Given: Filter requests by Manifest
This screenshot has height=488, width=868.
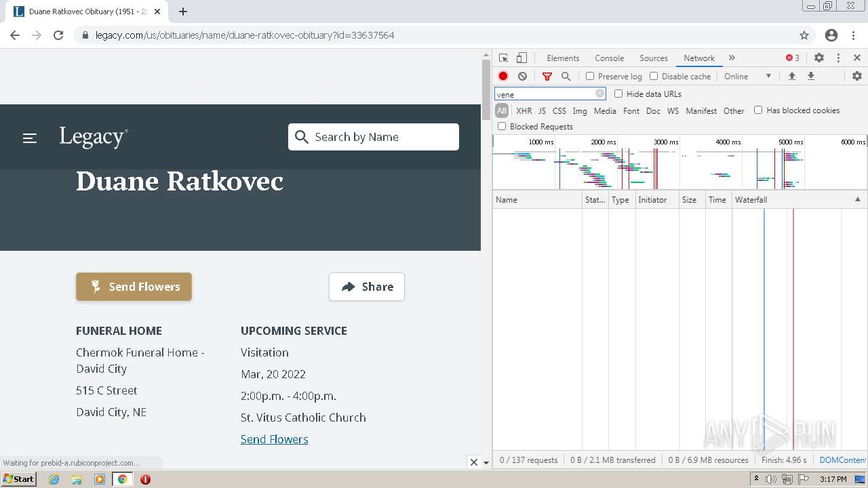Looking at the screenshot, I should (x=701, y=110).
